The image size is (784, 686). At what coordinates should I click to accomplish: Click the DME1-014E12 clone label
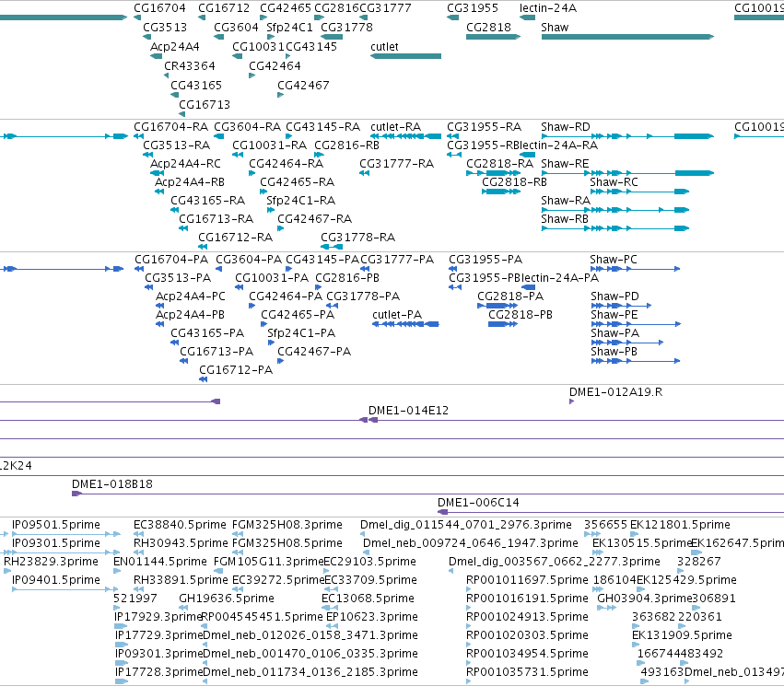tap(408, 412)
